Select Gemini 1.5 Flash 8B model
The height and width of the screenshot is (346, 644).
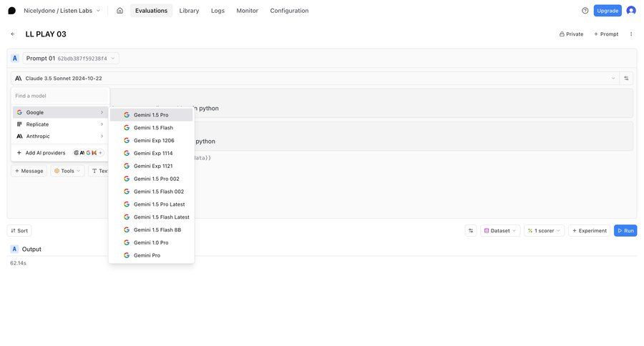pos(151,230)
